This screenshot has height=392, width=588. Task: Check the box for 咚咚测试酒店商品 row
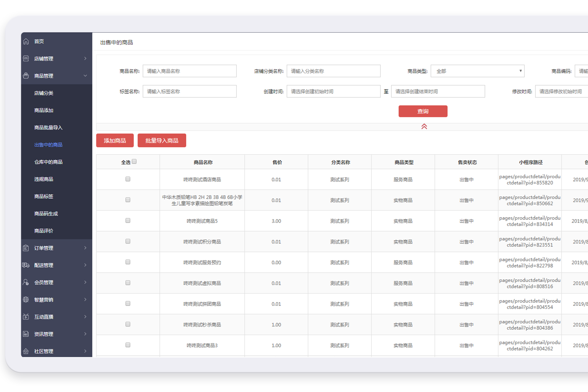[128, 179]
